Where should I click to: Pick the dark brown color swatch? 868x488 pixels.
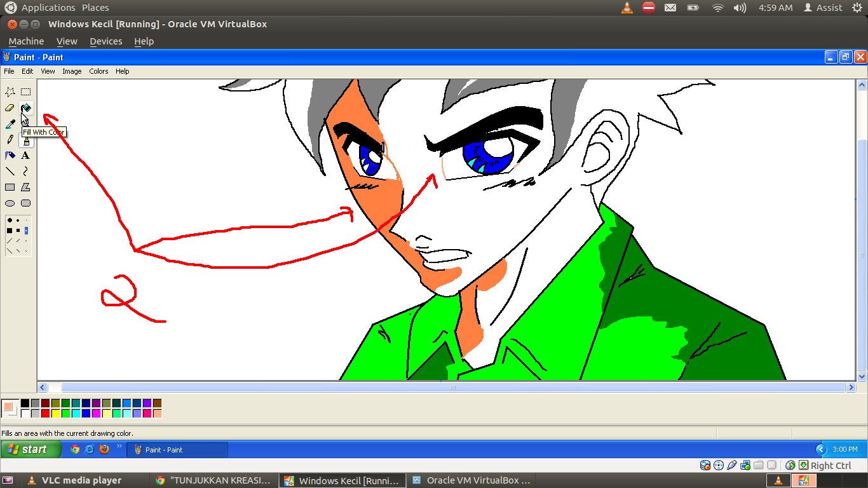click(157, 403)
